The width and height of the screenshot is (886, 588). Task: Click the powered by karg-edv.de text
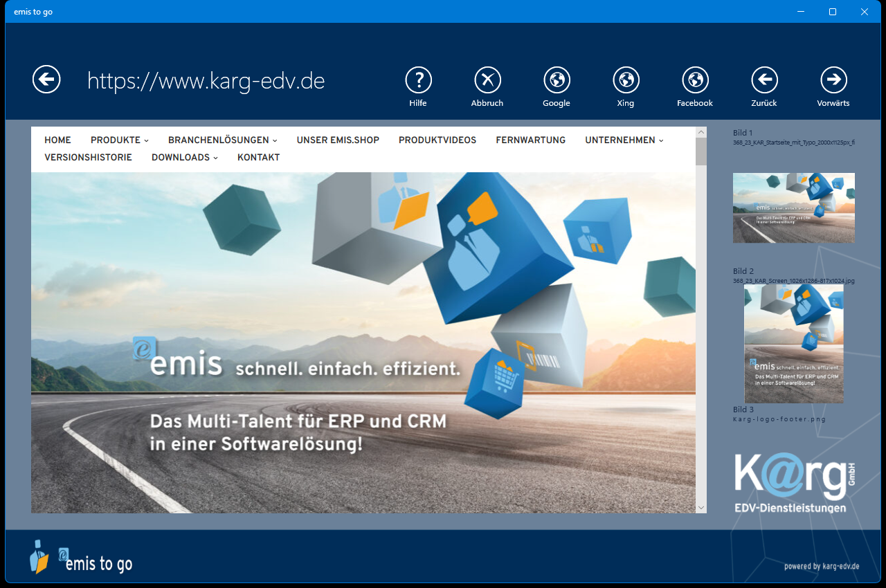point(822,566)
